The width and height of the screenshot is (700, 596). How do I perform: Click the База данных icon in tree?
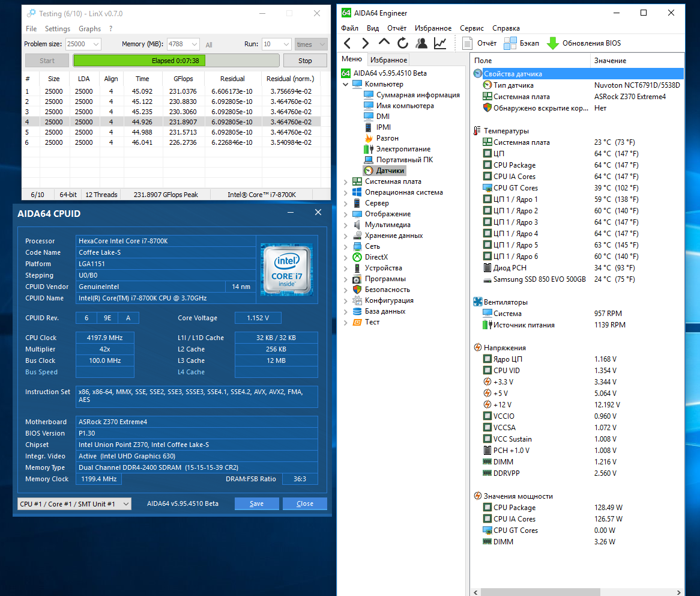pyautogui.click(x=357, y=311)
